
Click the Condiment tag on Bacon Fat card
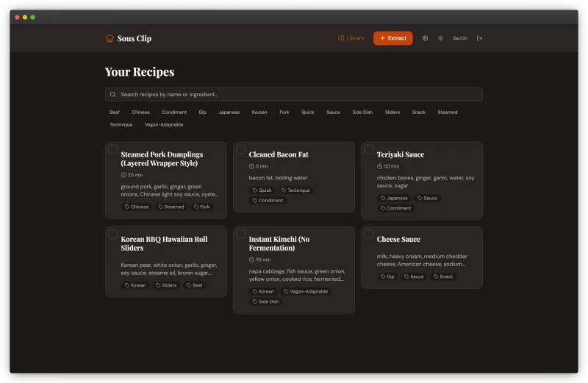pyautogui.click(x=268, y=200)
